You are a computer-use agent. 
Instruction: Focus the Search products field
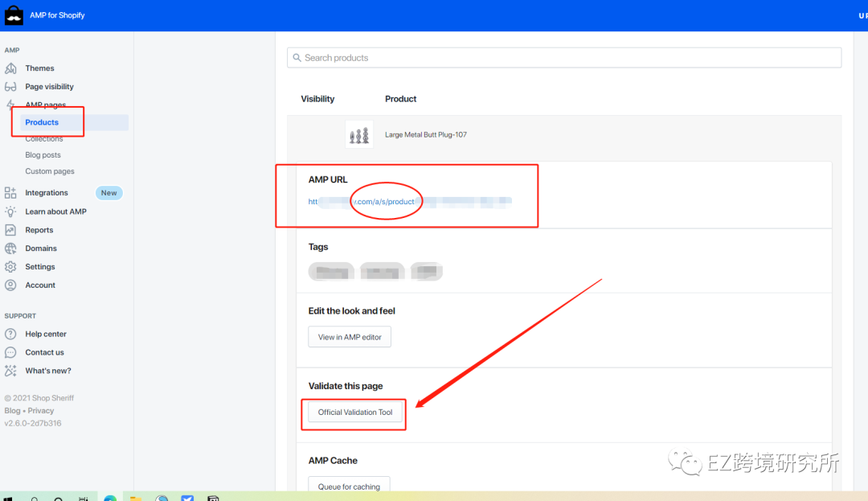(x=564, y=58)
